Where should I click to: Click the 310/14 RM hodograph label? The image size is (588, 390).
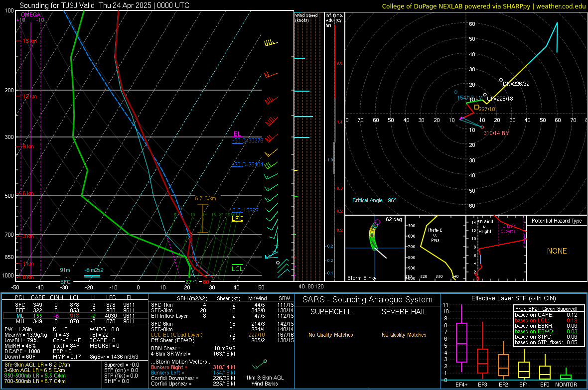coord(496,133)
